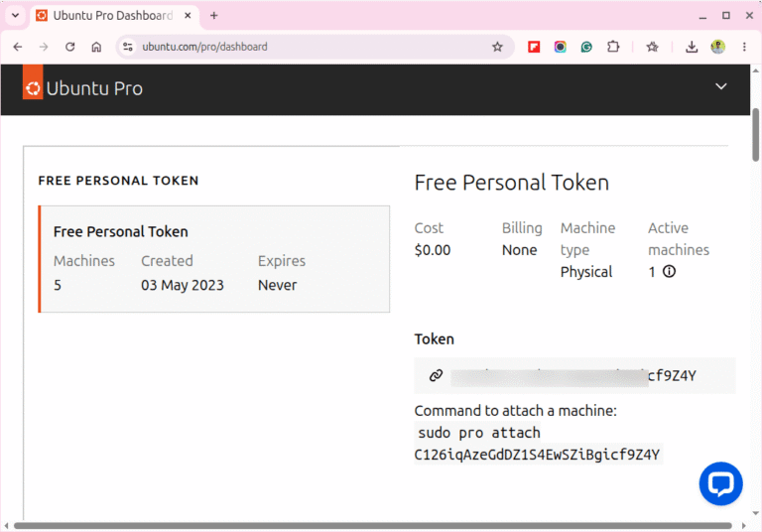Click the scroll up arrow

[x=756, y=70]
